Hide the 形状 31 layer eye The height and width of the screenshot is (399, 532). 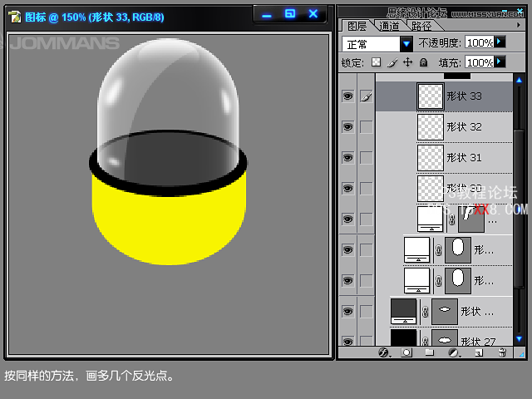click(347, 157)
